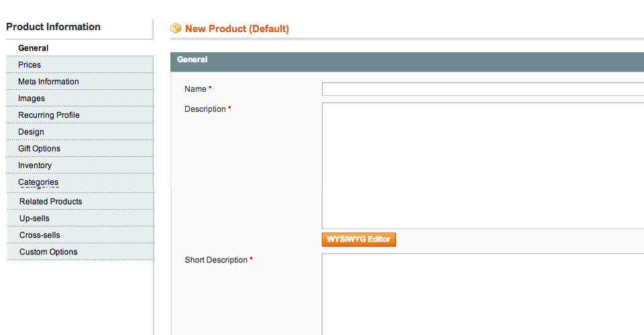The image size is (644, 335).
Task: Click inside the Description text area
Action: point(483,165)
